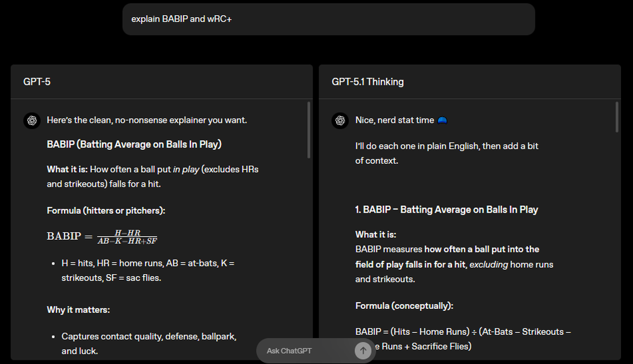Click the GPT-5 panel scrollbar
633x364 pixels.
pos(309,130)
